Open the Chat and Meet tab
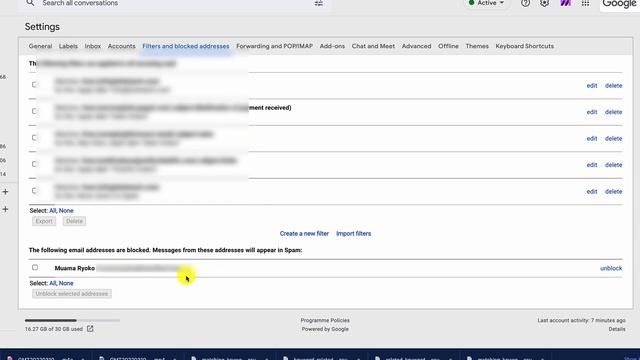The image size is (640, 360). pyautogui.click(x=373, y=46)
